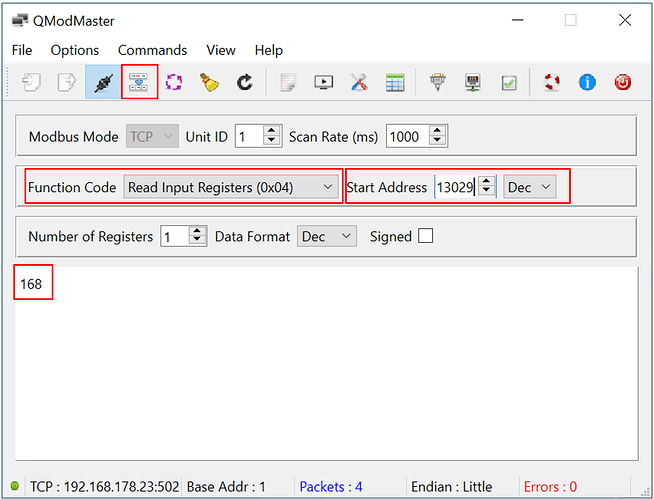The image size is (654, 499).
Task: Decrement Start Address with down arrow
Action: click(x=486, y=192)
